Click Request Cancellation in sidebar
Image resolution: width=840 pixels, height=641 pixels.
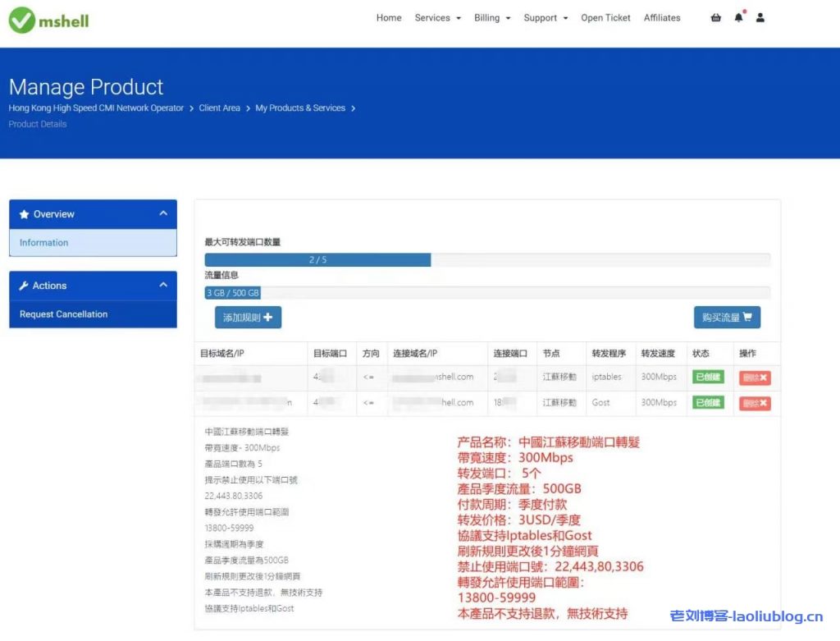click(64, 314)
